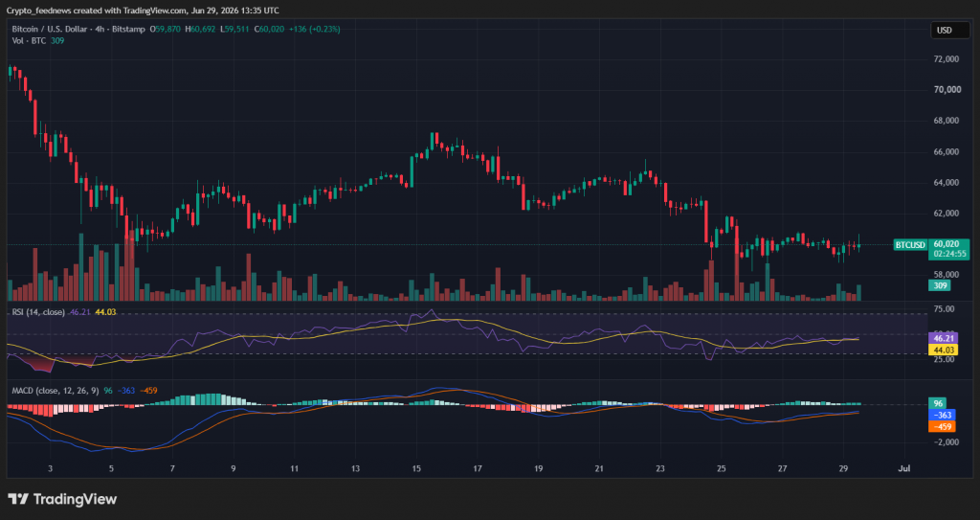Click the RSI legend value 46.21
980x520 pixels.
tap(79, 311)
